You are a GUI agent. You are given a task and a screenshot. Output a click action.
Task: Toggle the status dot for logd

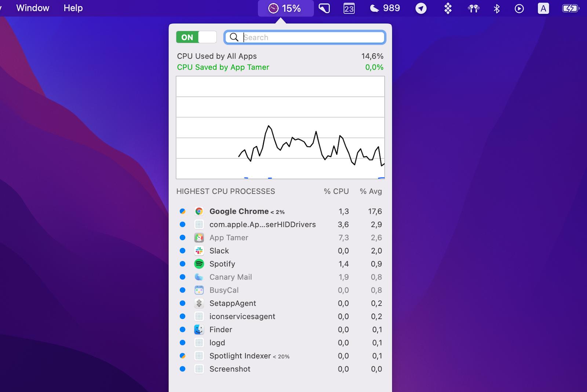182,342
